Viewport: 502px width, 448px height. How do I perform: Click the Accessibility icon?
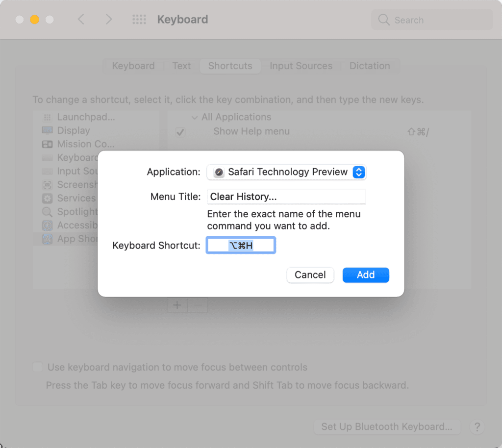tap(48, 225)
